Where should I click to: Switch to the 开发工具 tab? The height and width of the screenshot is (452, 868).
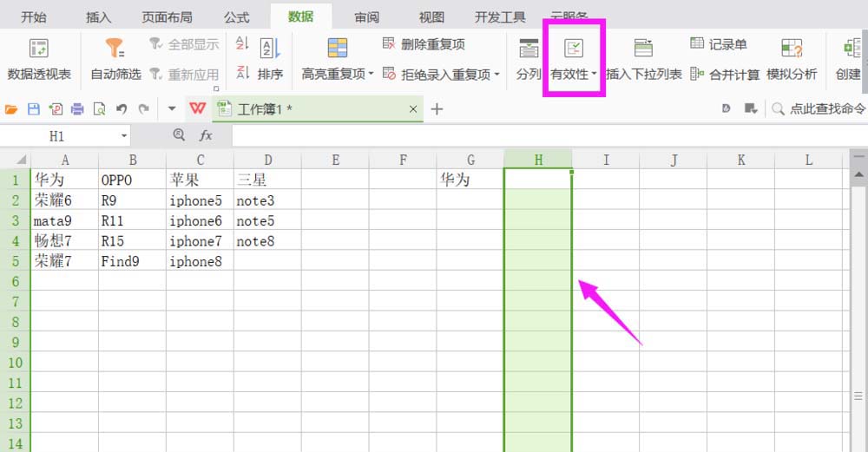pyautogui.click(x=500, y=17)
